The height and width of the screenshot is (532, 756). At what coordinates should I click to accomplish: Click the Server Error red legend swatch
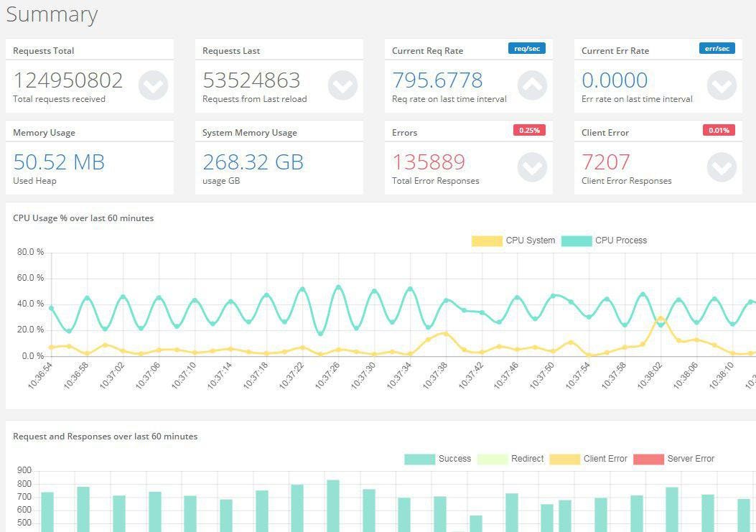coord(648,459)
